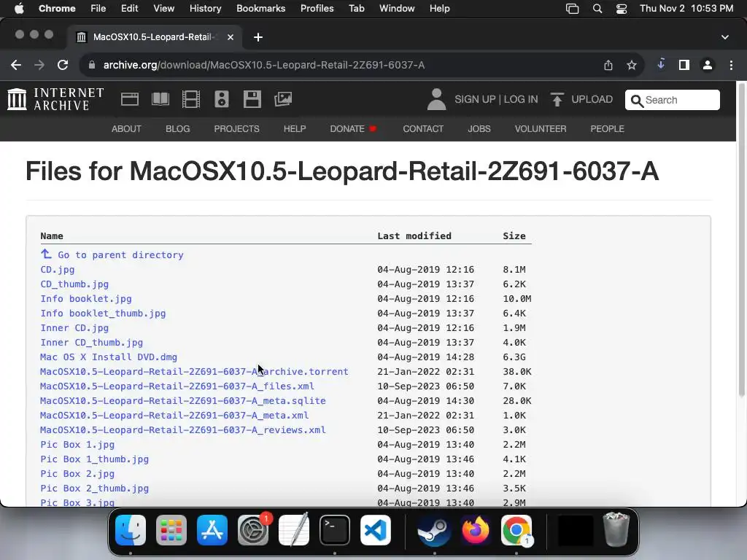Open the Bookmarks menu
747x560 pixels.
pyautogui.click(x=261, y=9)
